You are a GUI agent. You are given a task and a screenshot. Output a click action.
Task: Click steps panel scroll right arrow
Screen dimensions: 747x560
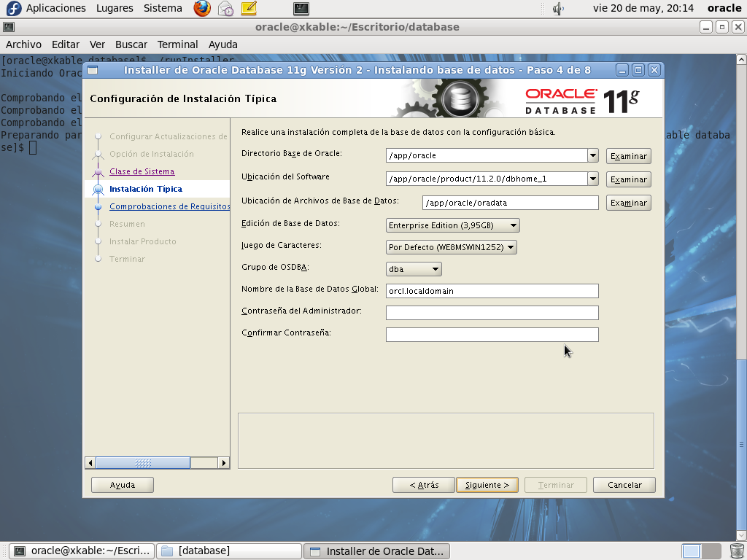coord(223,462)
